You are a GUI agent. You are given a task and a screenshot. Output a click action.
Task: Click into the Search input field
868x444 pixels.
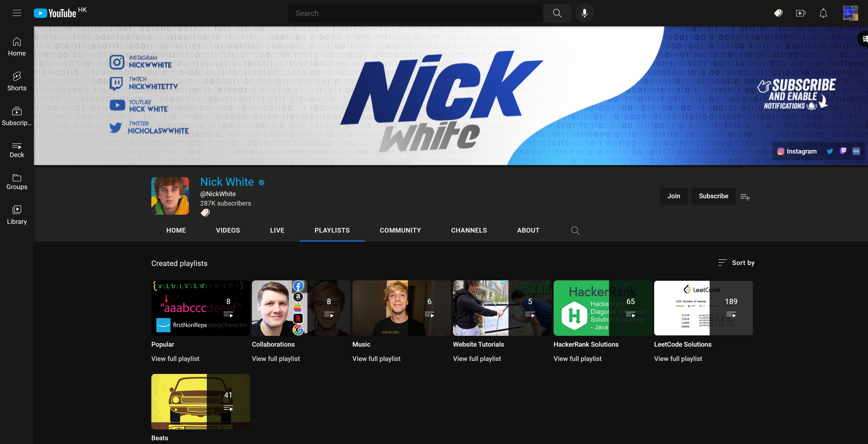415,13
